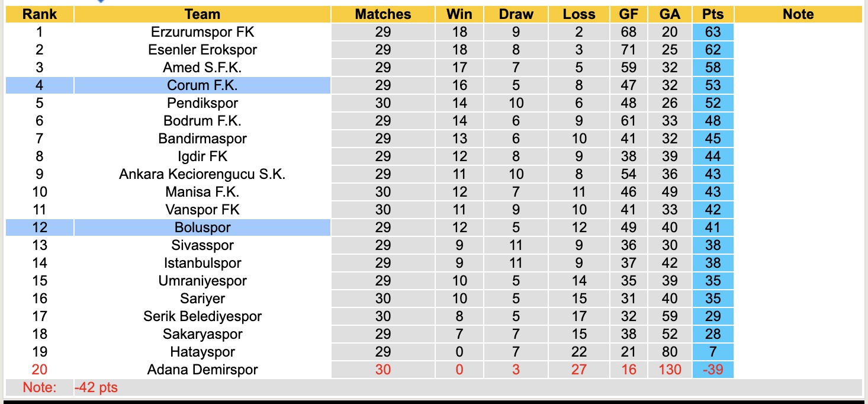868x404 pixels.
Task: Click the Hatayspor team name
Action: click(x=202, y=352)
